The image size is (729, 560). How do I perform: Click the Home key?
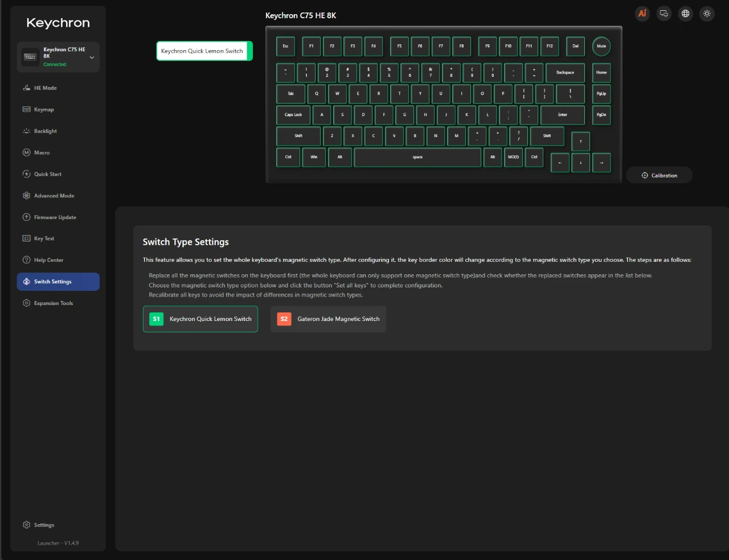pyautogui.click(x=601, y=73)
